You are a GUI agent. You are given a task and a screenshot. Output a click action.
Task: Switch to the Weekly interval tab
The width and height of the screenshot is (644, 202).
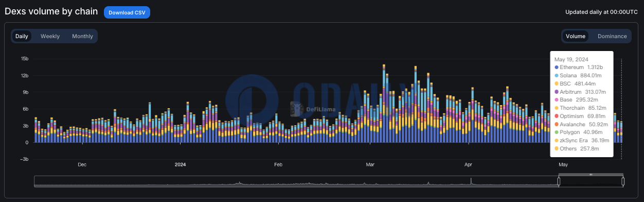[50, 36]
